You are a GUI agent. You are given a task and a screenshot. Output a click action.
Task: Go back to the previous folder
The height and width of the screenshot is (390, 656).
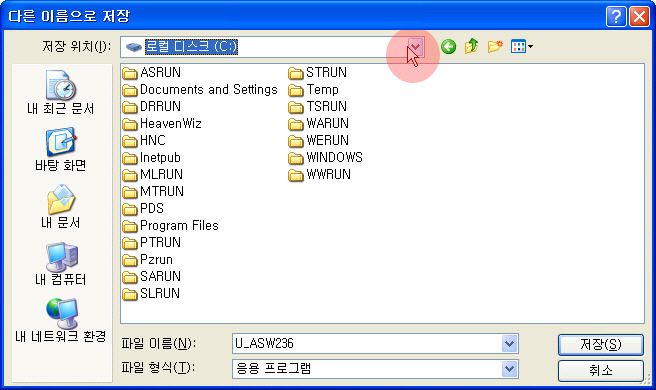click(448, 46)
